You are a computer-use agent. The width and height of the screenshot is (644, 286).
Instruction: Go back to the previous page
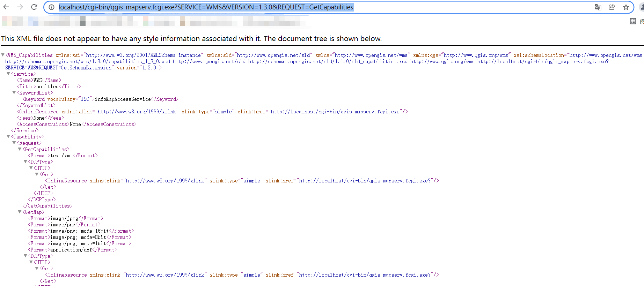[x=6, y=7]
